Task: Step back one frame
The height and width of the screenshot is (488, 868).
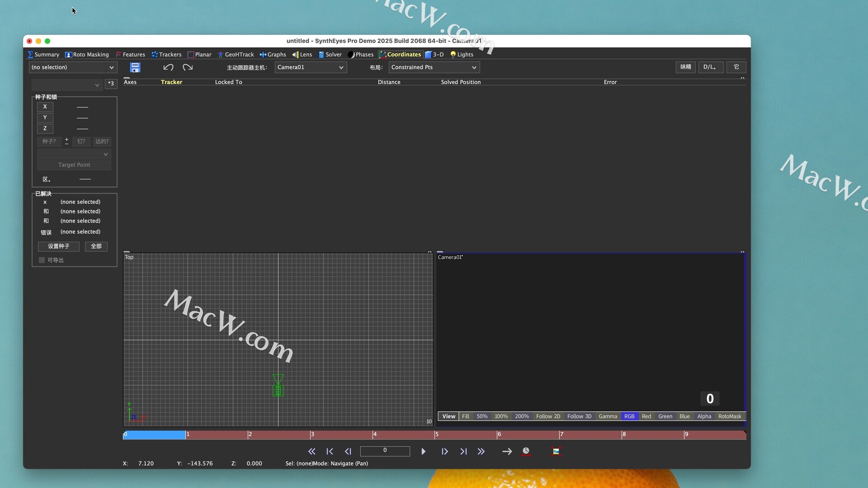Action: [x=348, y=451]
